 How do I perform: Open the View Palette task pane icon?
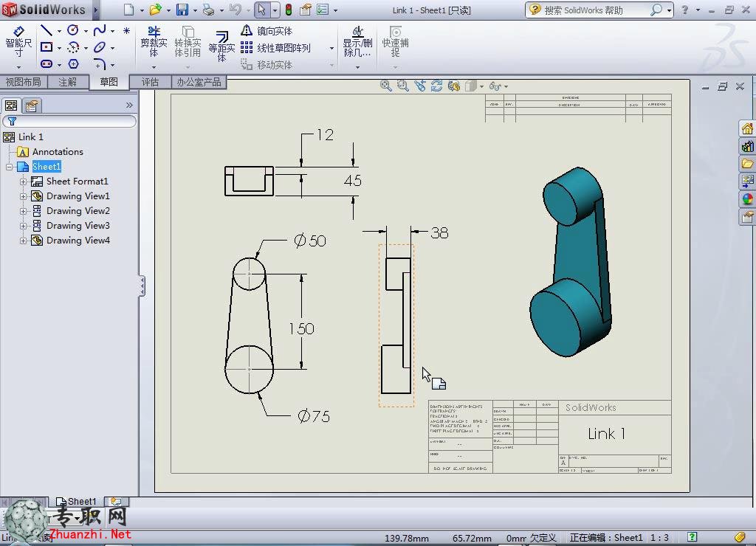tap(747, 182)
